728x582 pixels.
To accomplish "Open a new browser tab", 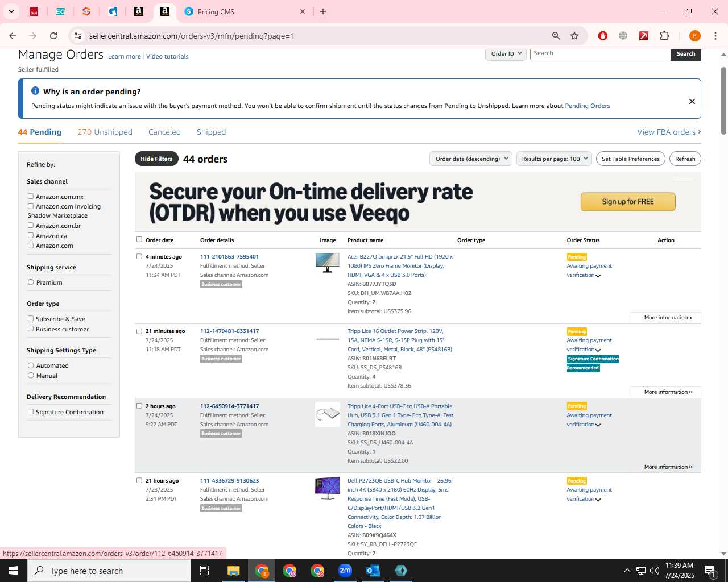I will click(x=323, y=11).
